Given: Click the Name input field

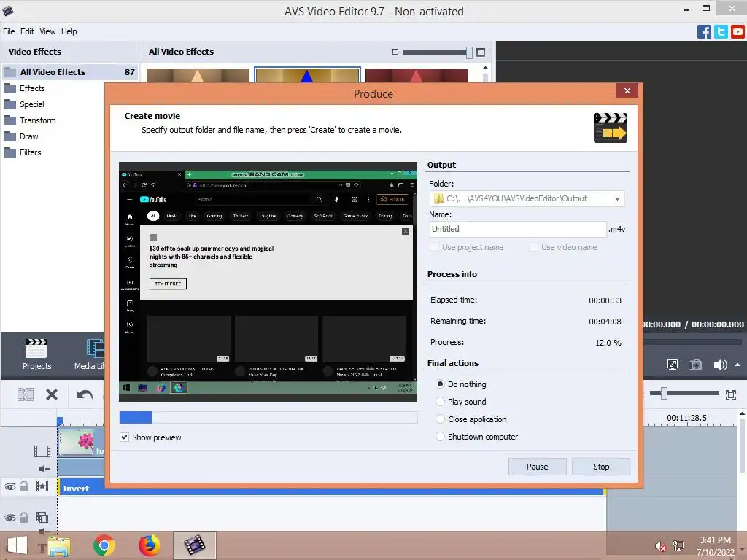Looking at the screenshot, I should tap(518, 229).
